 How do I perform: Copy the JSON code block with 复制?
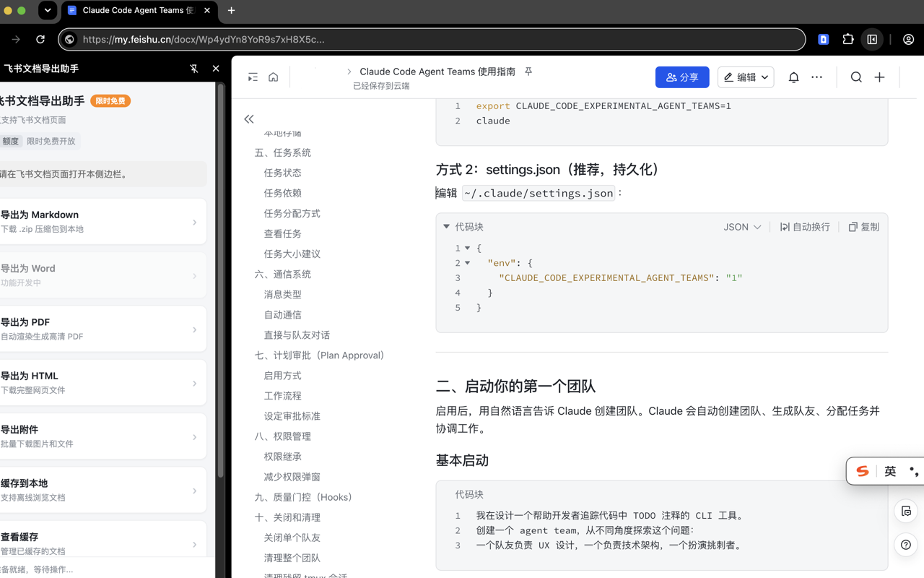(x=863, y=227)
